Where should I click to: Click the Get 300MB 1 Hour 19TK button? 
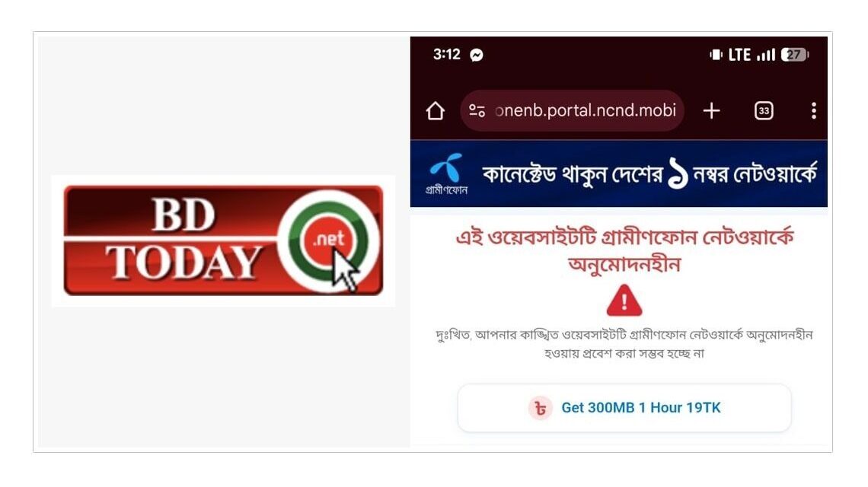(624, 408)
